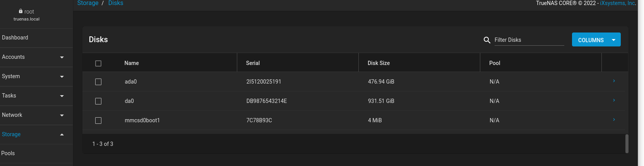The width and height of the screenshot is (644, 166).
Task: Click the Storage breadcrumb link
Action: tap(88, 3)
